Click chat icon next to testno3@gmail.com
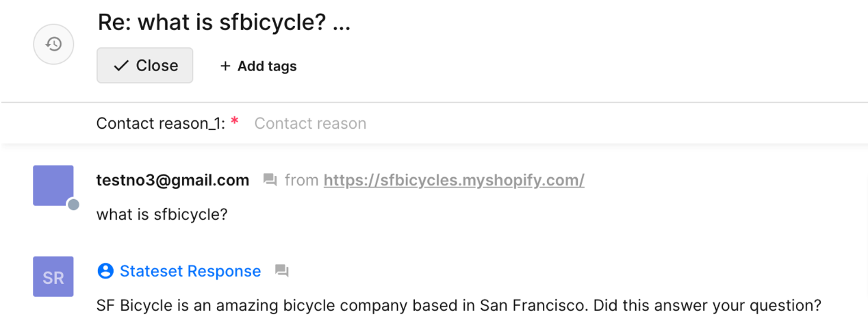868x323 pixels. tap(270, 181)
